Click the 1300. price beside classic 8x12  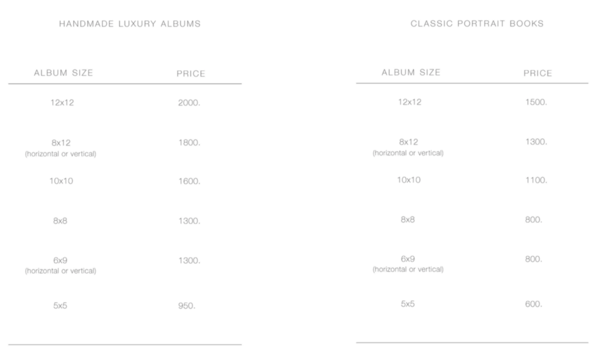point(536,141)
